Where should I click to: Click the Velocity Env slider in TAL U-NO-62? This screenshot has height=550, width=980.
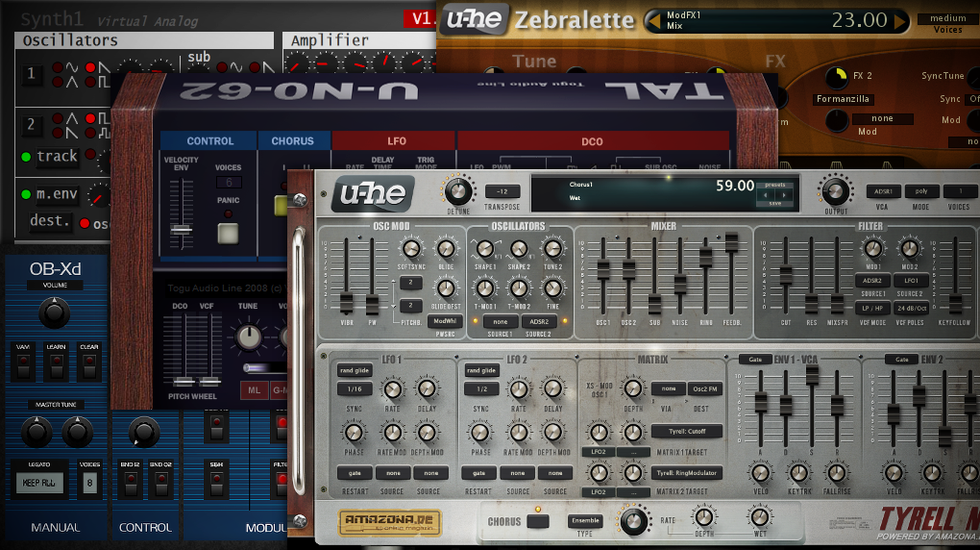(182, 230)
